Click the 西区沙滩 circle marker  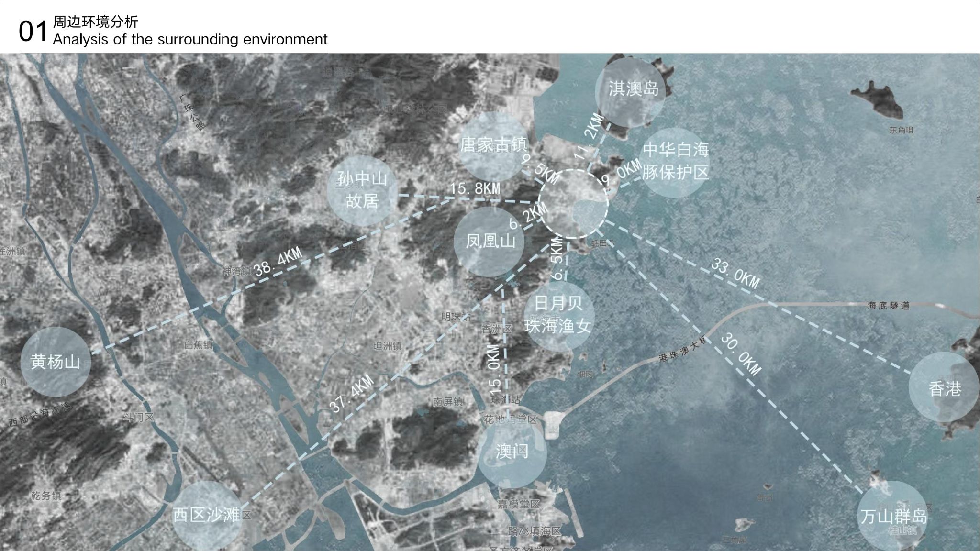point(206,516)
